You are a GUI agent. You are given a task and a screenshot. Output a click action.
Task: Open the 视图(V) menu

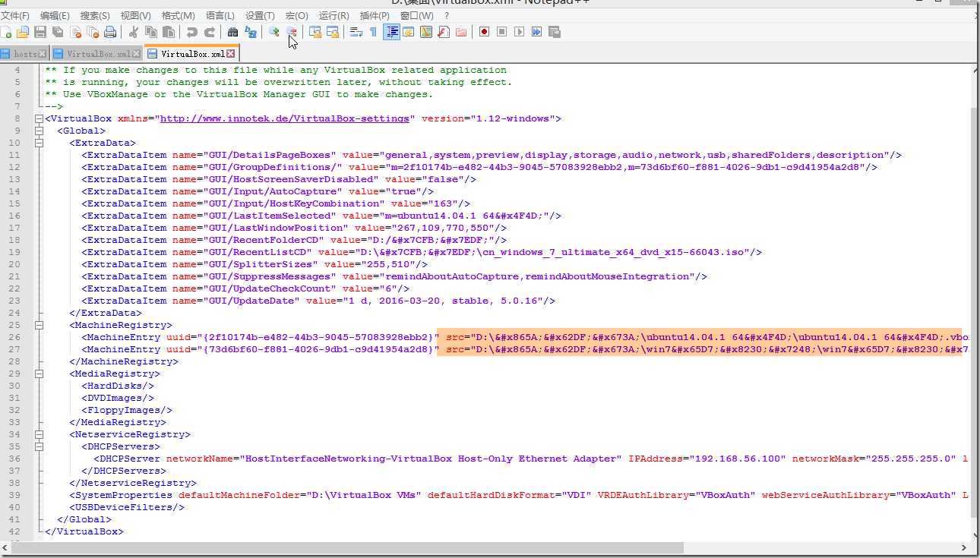coord(136,15)
